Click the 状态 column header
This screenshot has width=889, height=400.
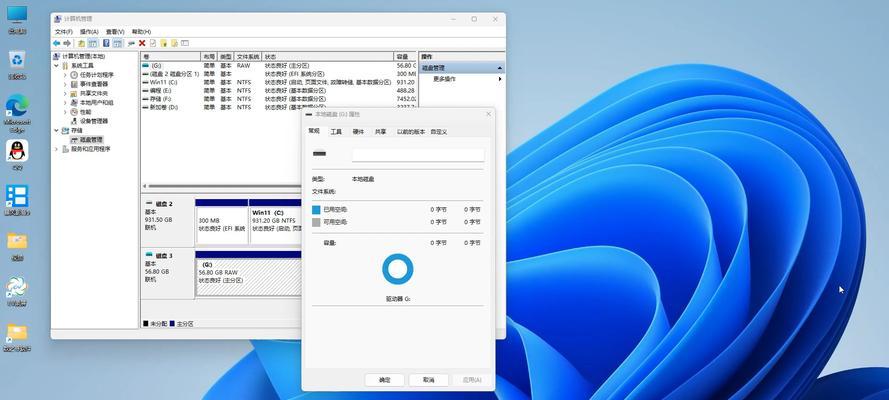[328, 57]
